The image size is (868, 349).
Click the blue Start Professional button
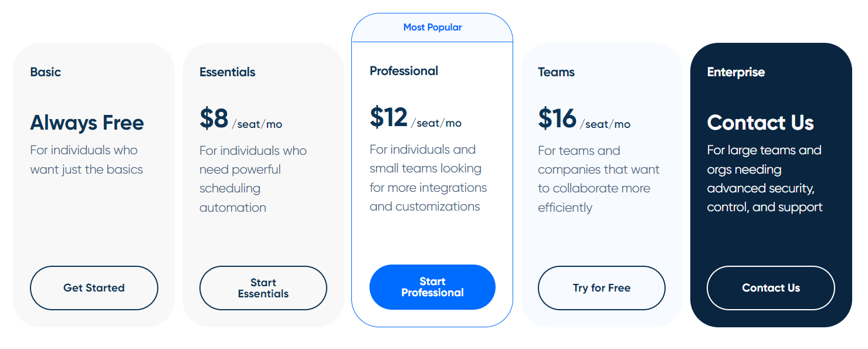coord(432,287)
